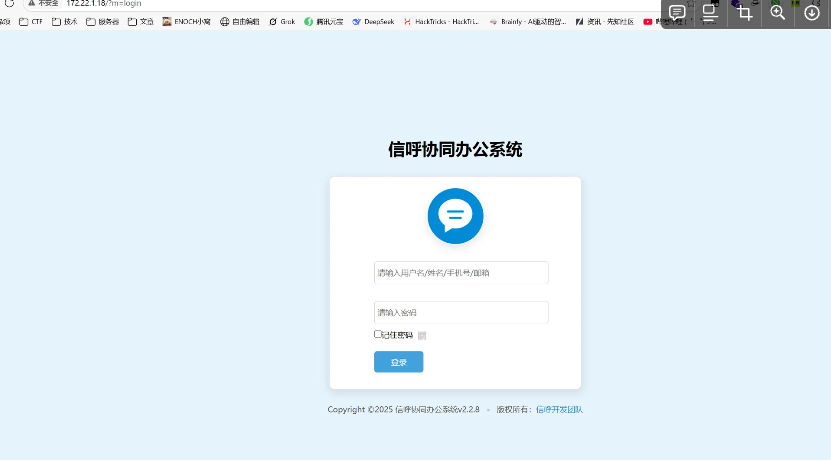Click the 信呼协同办公系统 page heading
This screenshot has height=460, width=831.
[455, 149]
